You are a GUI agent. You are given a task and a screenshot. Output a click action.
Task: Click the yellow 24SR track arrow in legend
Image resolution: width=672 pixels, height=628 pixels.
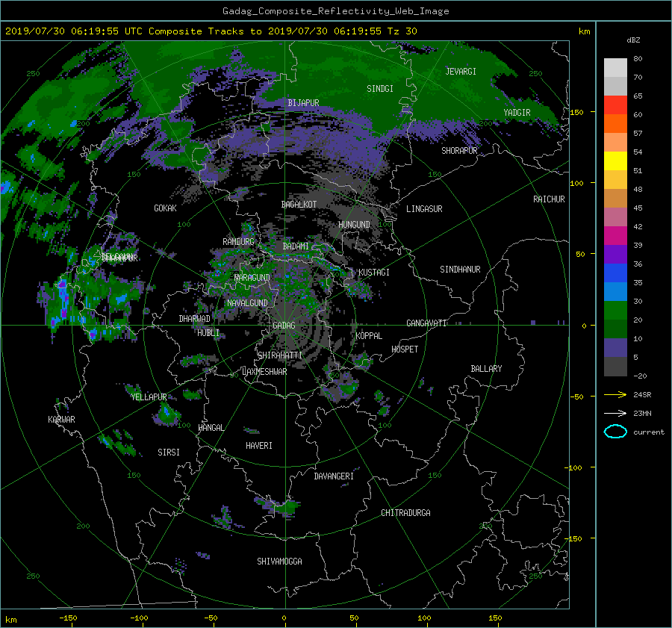pyautogui.click(x=615, y=394)
